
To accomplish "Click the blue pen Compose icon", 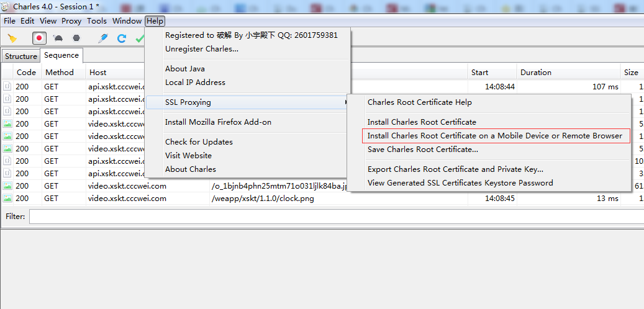I will [102, 38].
